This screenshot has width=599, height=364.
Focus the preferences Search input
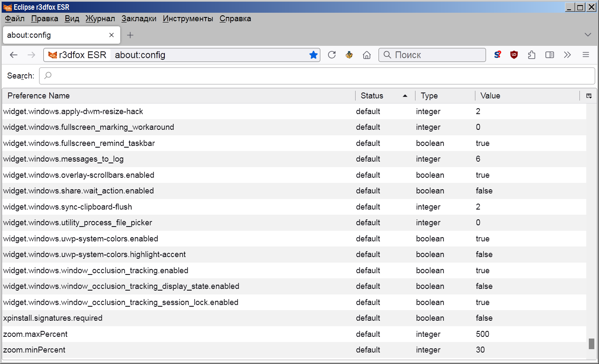317,76
